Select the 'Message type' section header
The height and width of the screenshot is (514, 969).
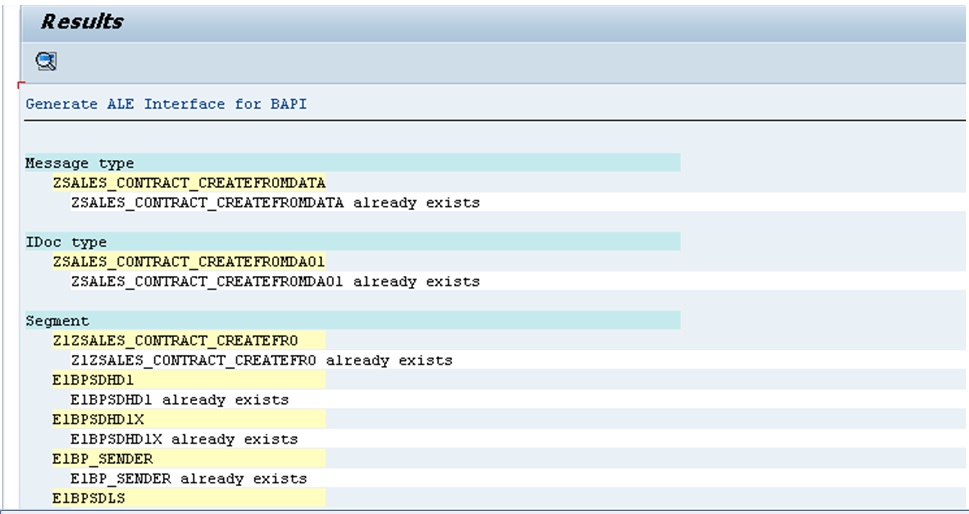point(352,163)
